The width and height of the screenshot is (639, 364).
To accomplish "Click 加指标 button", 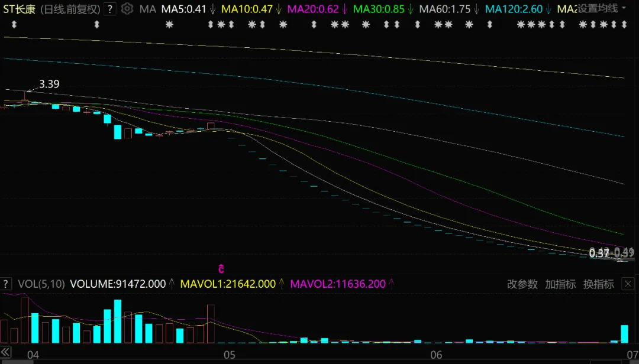I will tap(560, 284).
